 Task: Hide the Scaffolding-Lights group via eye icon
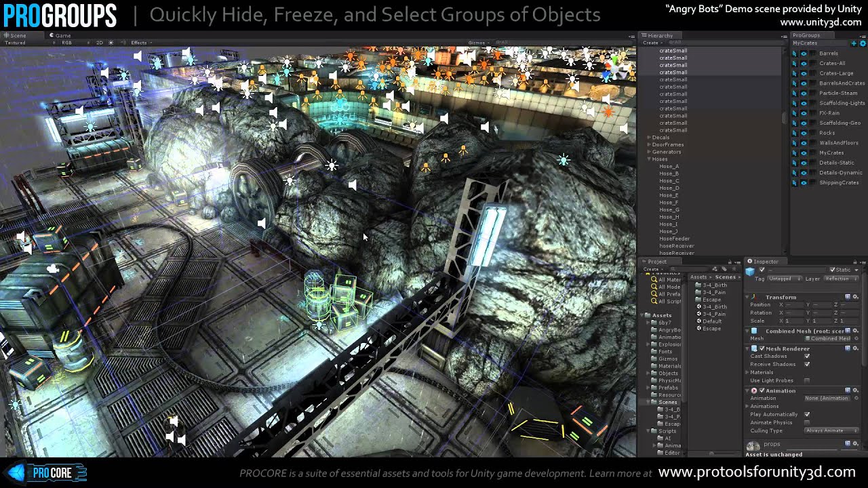click(804, 103)
